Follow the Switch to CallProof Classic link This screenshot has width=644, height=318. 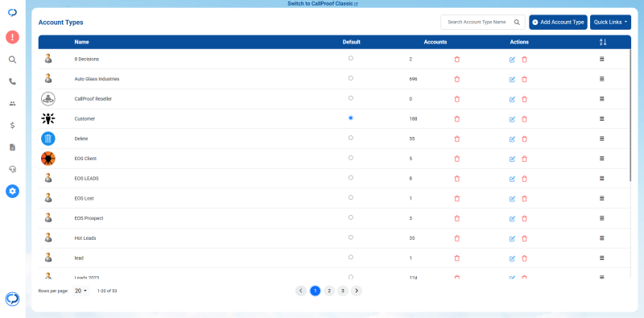pos(323,4)
